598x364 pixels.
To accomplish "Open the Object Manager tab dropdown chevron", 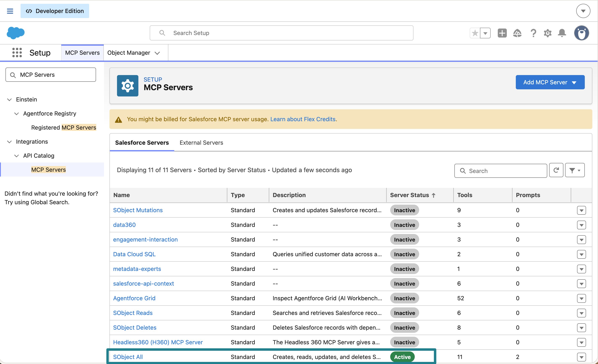I will pyautogui.click(x=157, y=53).
